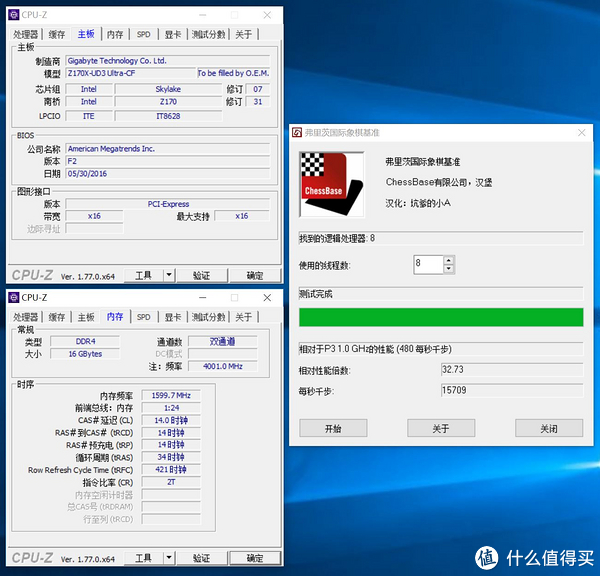Viewport: 600px width, 576px height.
Task: Click 确定 button in bottom CPU-Z window
Action: pyautogui.click(x=255, y=558)
